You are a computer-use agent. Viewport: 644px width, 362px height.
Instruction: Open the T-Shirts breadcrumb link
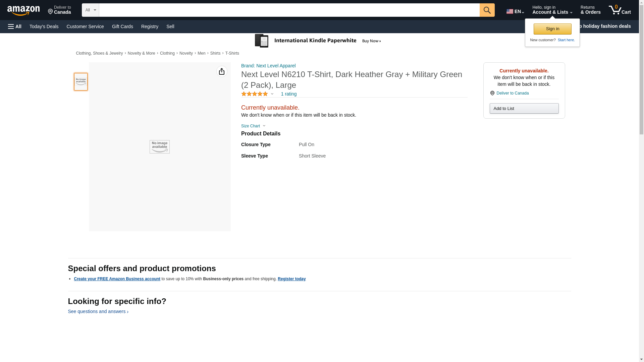pyautogui.click(x=232, y=53)
